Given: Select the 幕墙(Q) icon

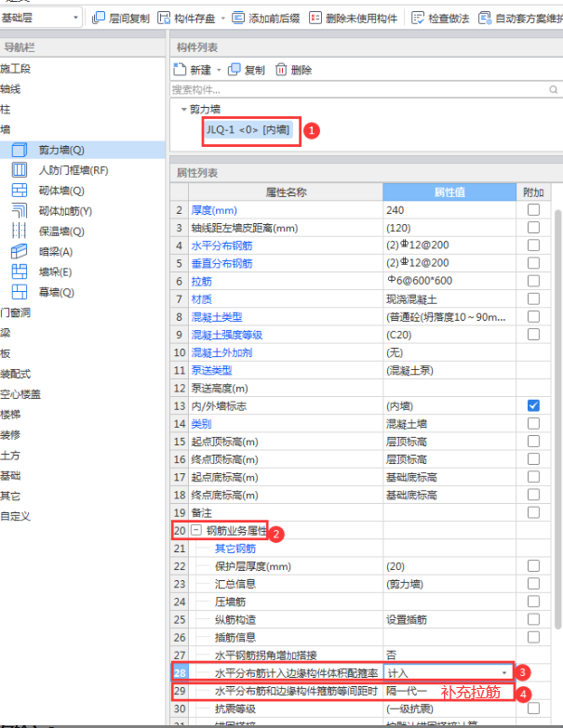Looking at the screenshot, I should (19, 292).
